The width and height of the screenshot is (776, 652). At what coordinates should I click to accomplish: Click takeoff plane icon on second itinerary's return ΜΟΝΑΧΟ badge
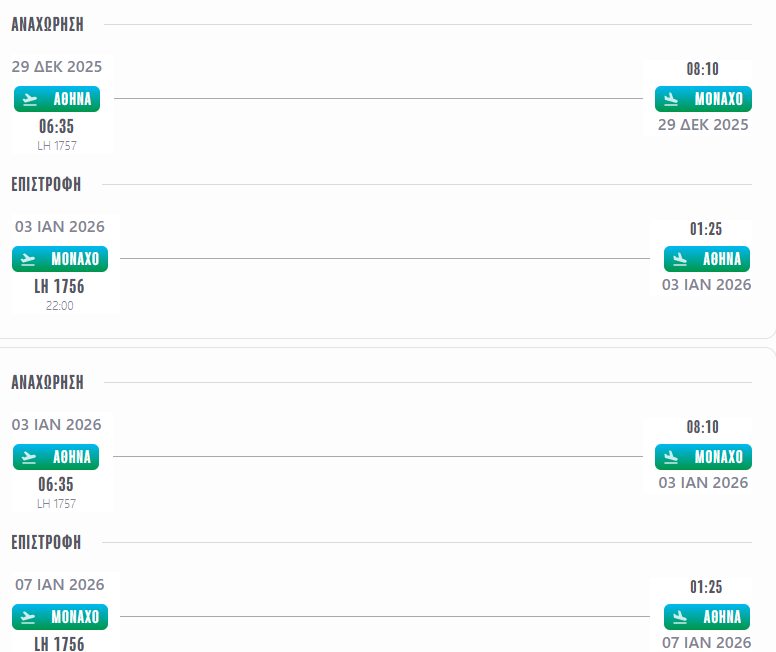pos(29,617)
